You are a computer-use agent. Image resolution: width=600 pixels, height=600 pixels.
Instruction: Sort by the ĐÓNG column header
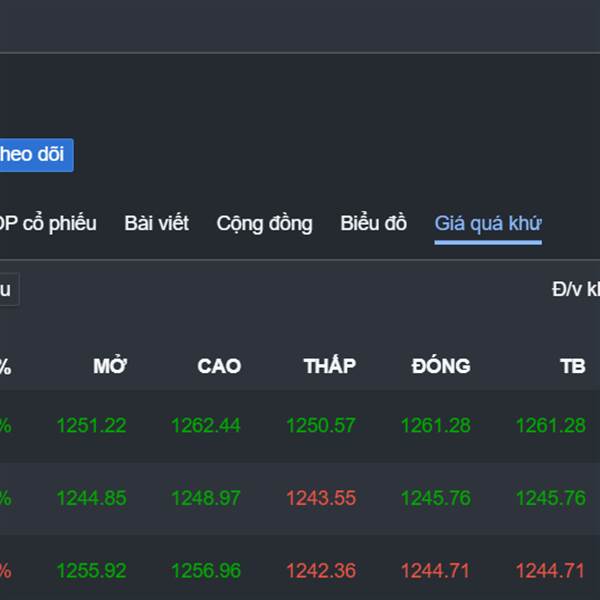[440, 366]
